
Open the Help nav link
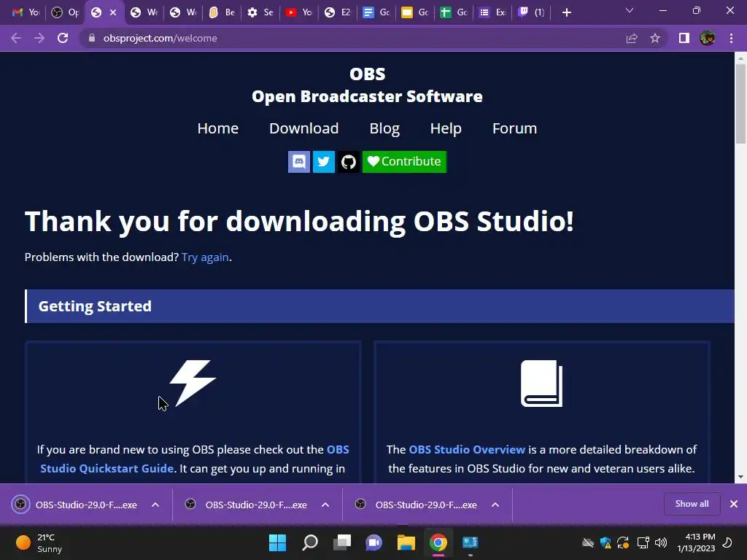tap(446, 128)
